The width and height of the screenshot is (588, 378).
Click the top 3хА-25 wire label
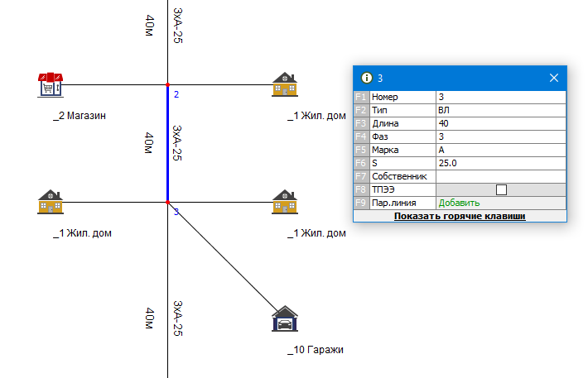click(178, 26)
